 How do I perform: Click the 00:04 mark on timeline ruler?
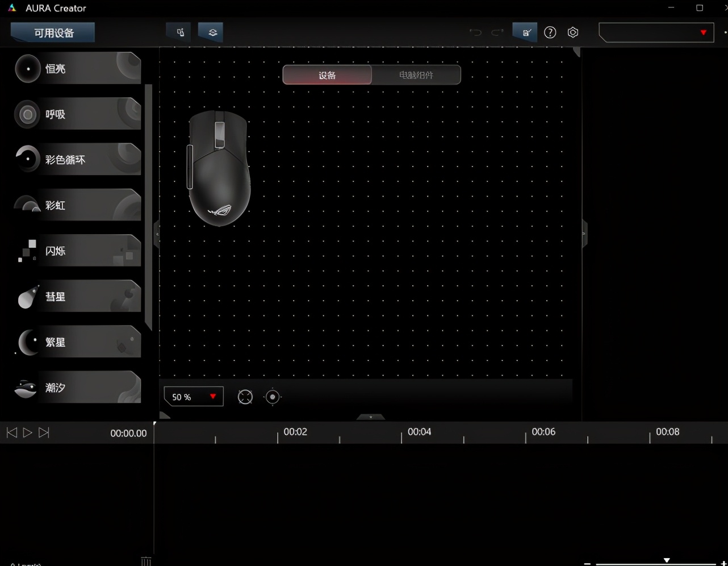419,432
